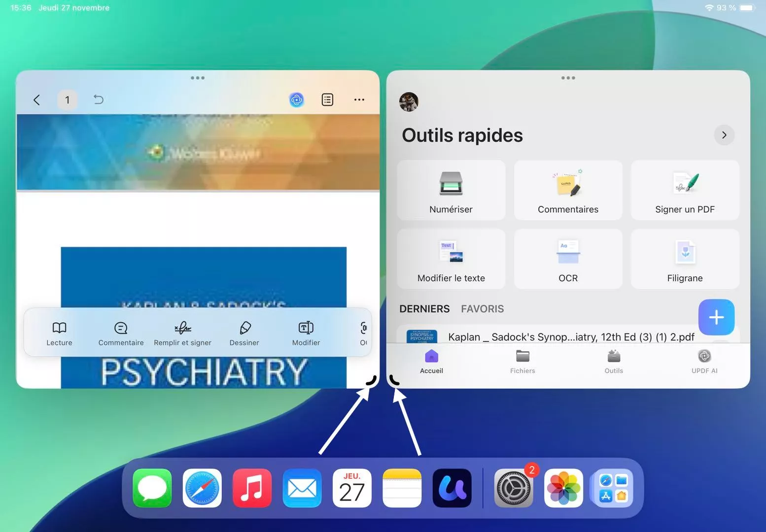Image resolution: width=766 pixels, height=532 pixels.
Task: Expand Outils rapides with the chevron
Action: click(724, 135)
